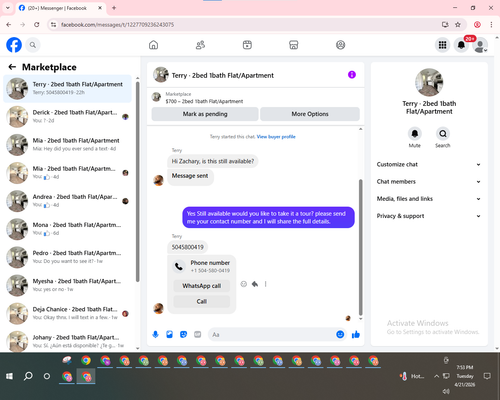Open the Facebook search magnifier
The image size is (500, 400).
pyautogui.click(x=33, y=45)
